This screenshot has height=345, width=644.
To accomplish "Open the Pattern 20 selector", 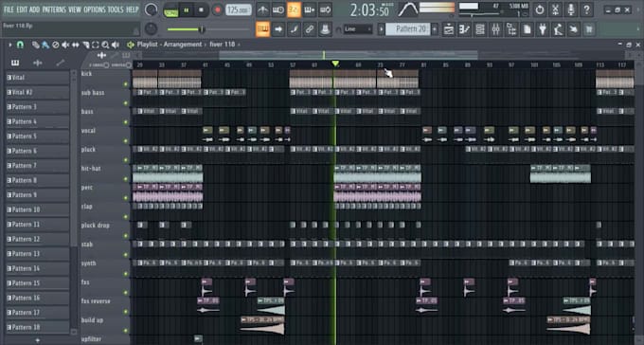I will click(408, 29).
